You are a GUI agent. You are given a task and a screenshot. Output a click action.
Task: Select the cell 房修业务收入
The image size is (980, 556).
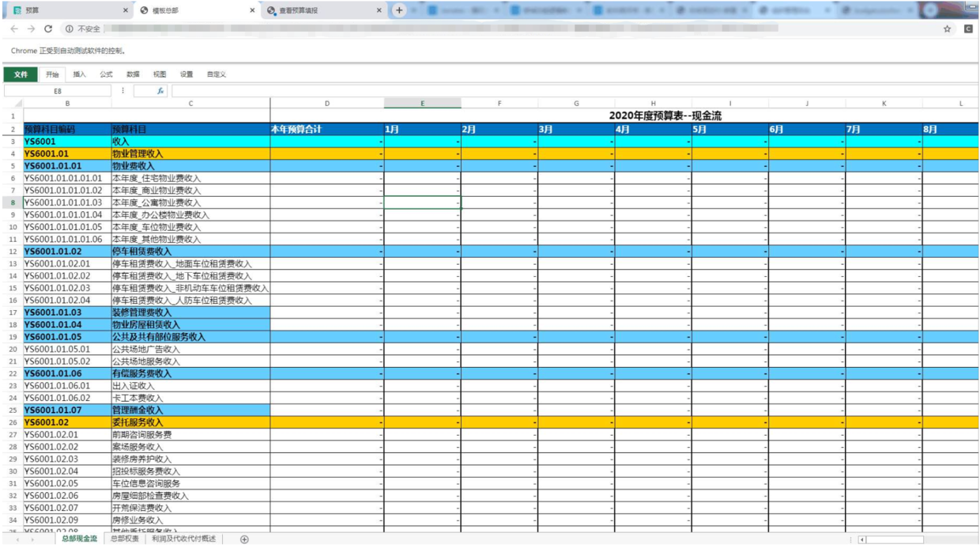(190, 520)
